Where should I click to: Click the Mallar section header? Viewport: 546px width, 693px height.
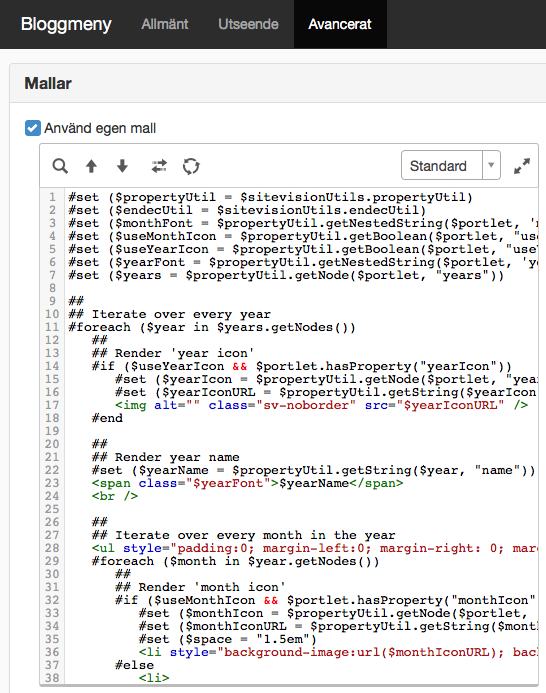coord(48,83)
